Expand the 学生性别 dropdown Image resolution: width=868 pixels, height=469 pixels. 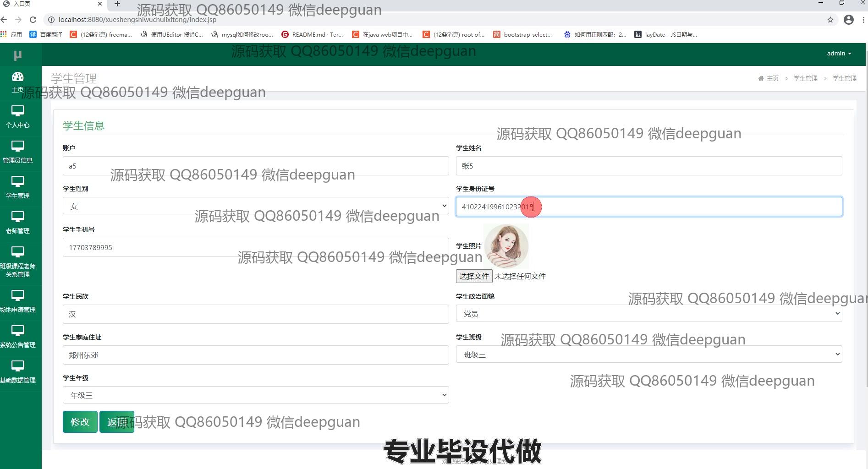click(255, 206)
